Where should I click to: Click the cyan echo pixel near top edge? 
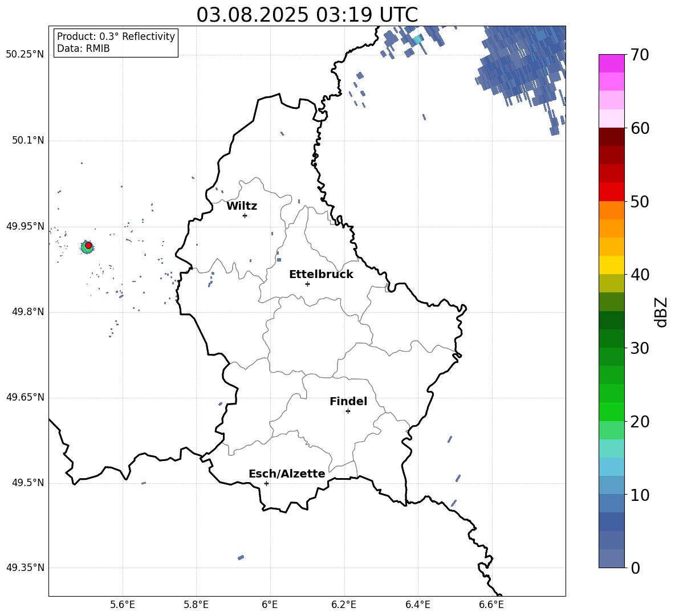tap(417, 40)
